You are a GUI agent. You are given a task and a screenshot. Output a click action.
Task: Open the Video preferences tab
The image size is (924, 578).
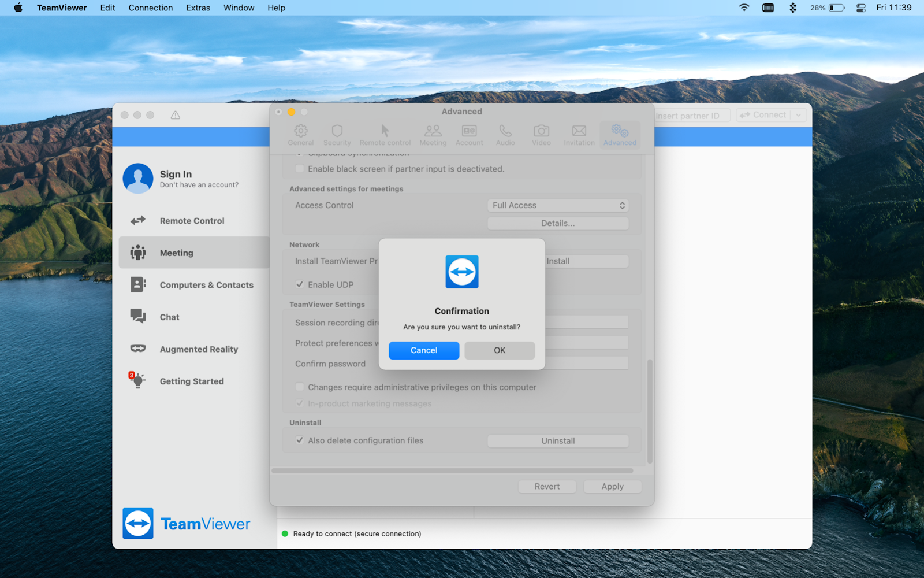[542, 135]
